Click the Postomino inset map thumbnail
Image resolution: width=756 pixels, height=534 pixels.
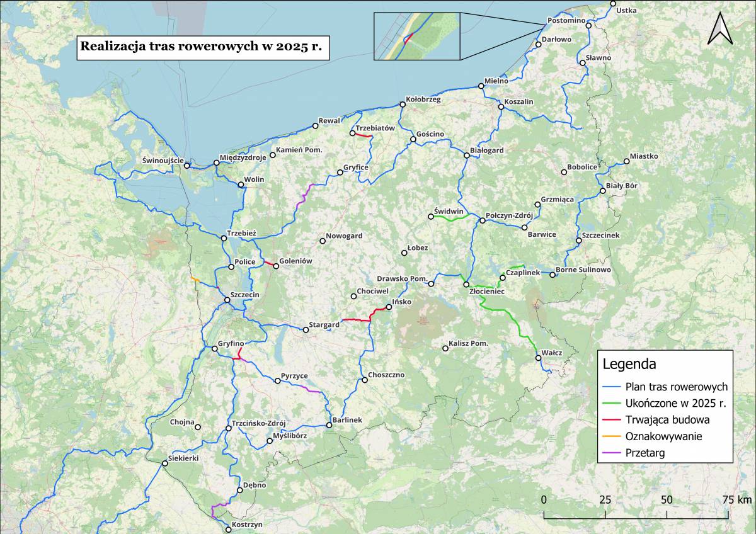click(x=417, y=37)
